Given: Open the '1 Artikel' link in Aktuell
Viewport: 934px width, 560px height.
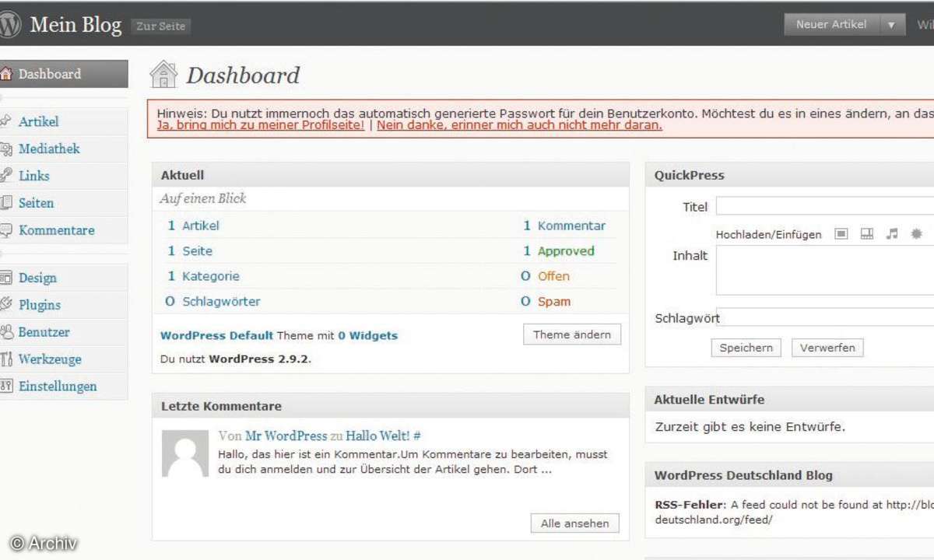Looking at the screenshot, I should 193,226.
